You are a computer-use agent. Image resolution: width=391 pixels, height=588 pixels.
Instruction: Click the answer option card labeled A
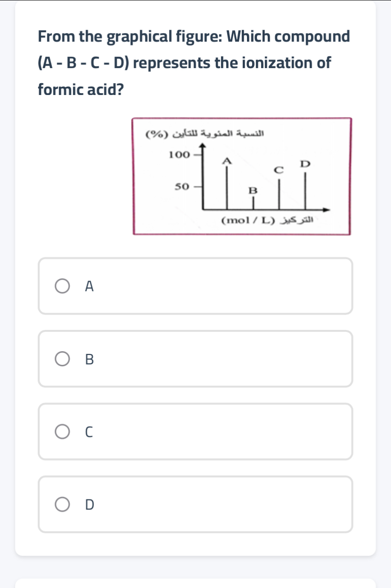point(195,285)
